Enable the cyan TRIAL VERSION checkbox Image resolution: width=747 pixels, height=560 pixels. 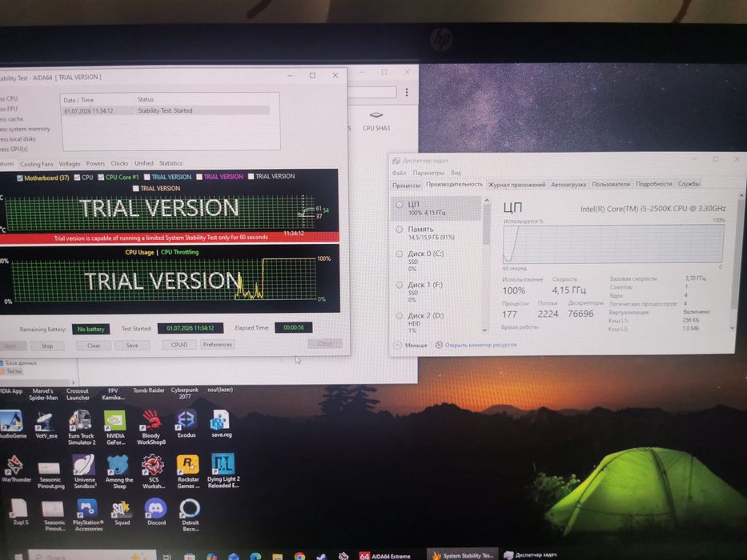tap(147, 177)
